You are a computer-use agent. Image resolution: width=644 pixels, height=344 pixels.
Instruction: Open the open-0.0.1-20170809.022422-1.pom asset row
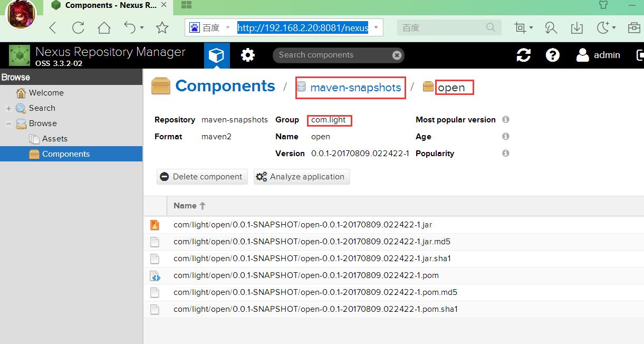click(393, 275)
